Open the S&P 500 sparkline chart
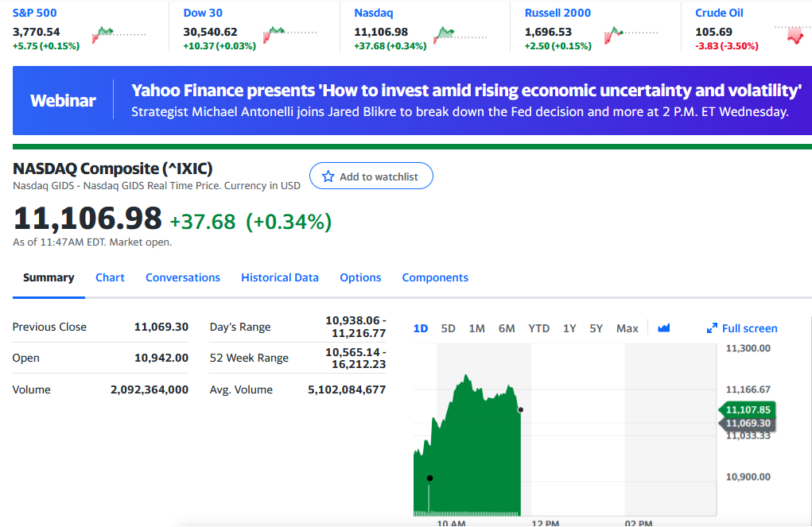Screen dimensions: 812x527 (118, 35)
